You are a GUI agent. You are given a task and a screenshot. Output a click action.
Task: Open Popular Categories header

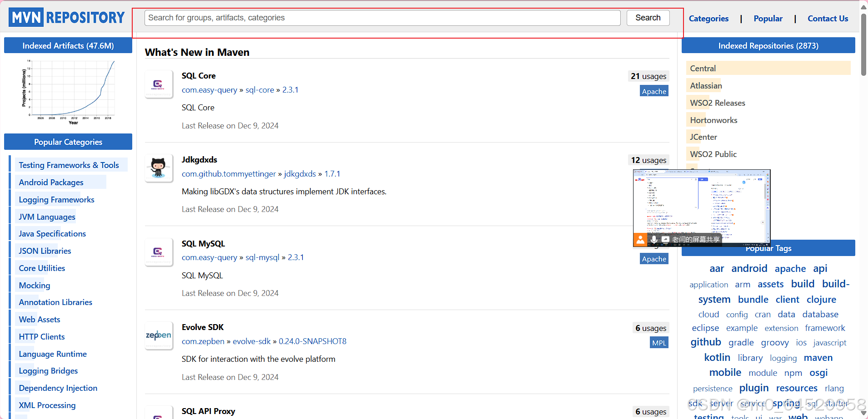point(68,142)
